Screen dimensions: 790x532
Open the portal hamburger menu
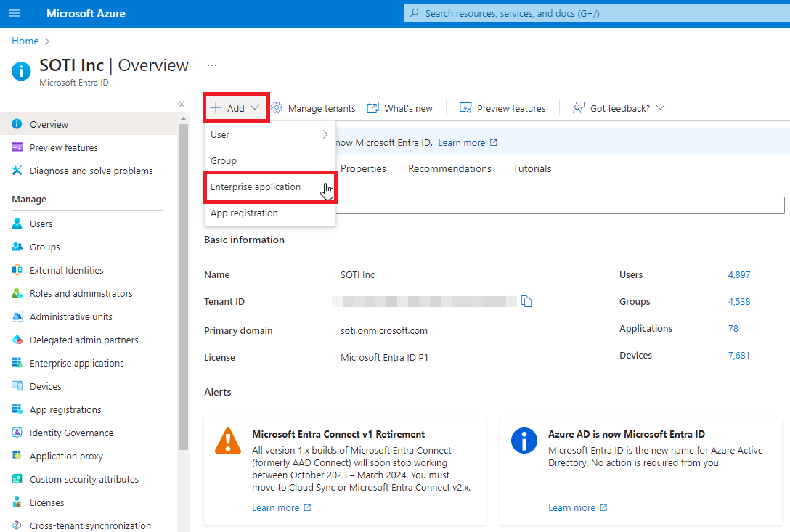pyautogui.click(x=15, y=14)
